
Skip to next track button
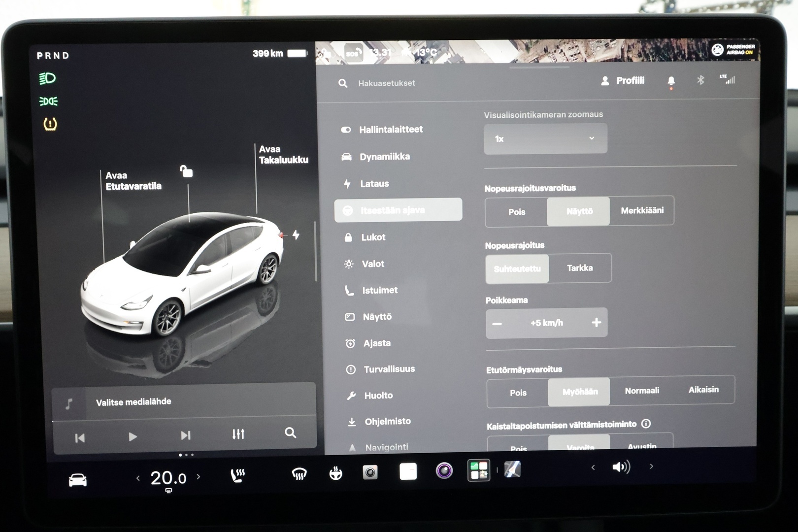pos(185,435)
